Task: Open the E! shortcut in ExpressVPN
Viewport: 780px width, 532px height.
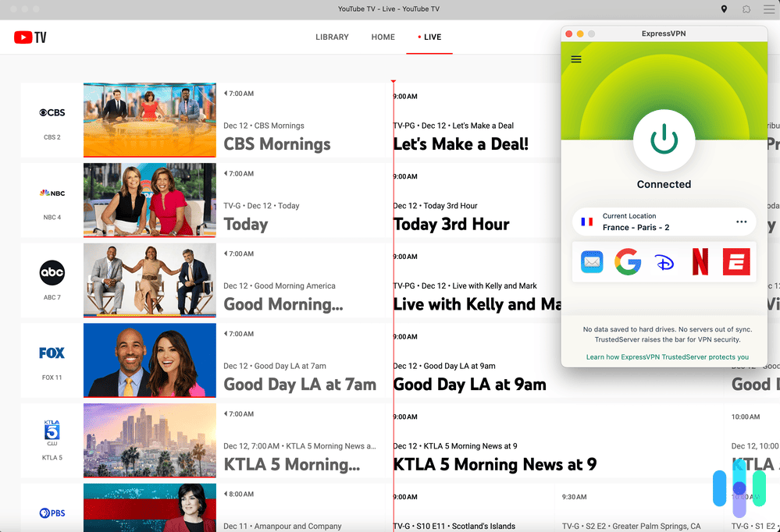Action: (x=735, y=262)
